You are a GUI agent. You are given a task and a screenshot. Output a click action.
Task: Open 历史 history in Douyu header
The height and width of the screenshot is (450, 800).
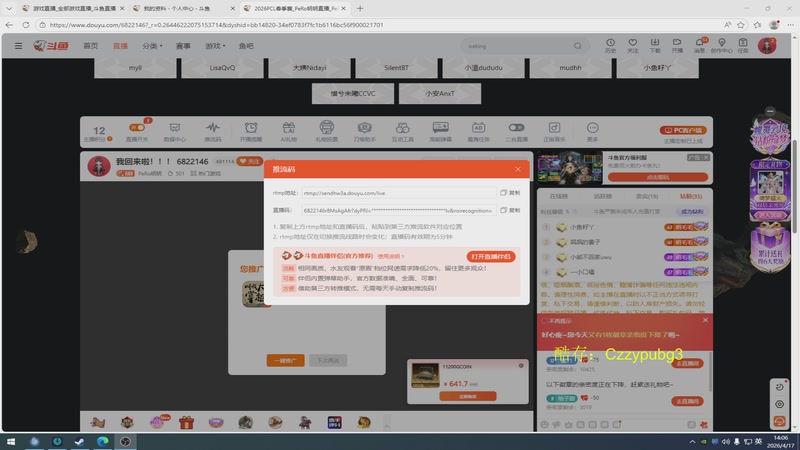point(610,46)
